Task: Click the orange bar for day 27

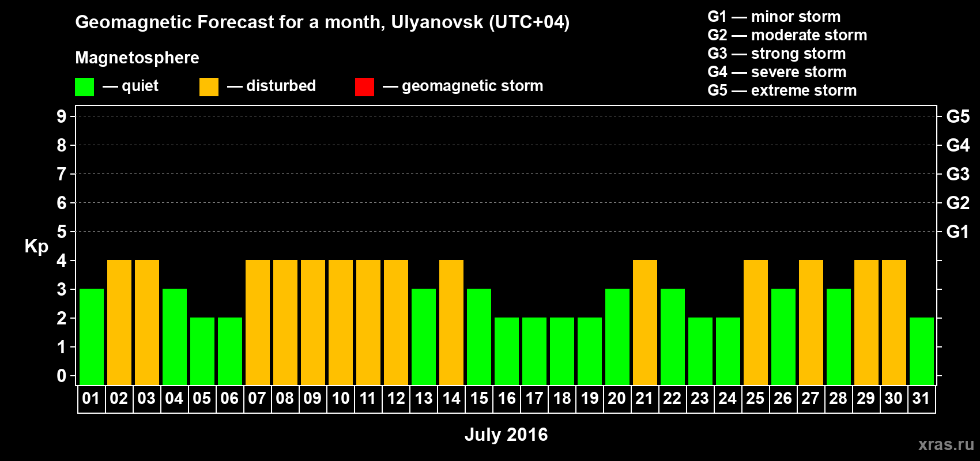Action: pyautogui.click(x=811, y=323)
